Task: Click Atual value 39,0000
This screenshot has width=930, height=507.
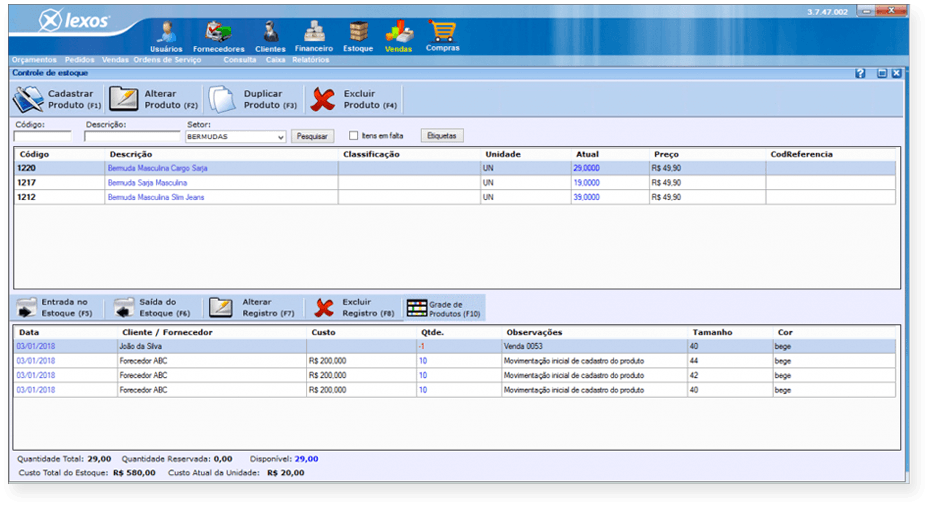Action: point(586,197)
